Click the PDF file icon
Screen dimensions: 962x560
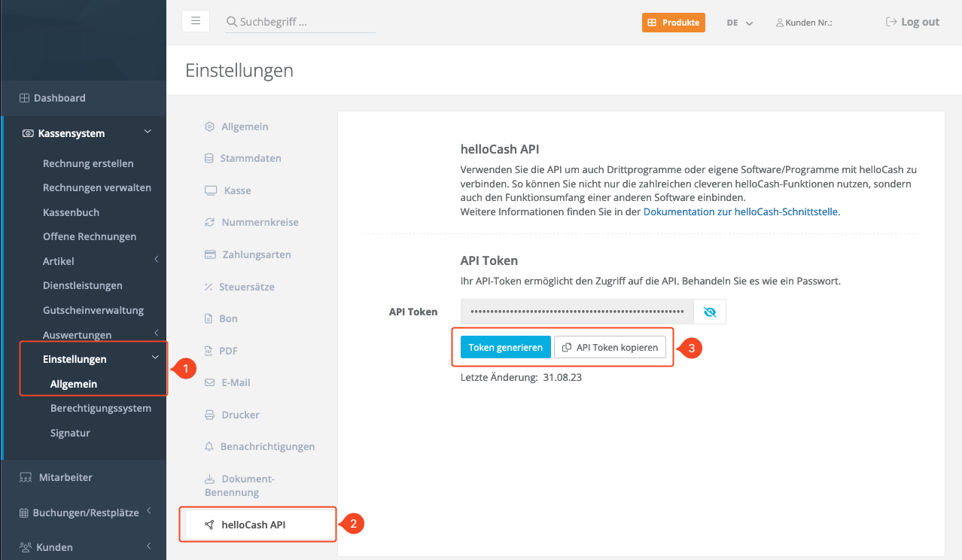point(209,351)
